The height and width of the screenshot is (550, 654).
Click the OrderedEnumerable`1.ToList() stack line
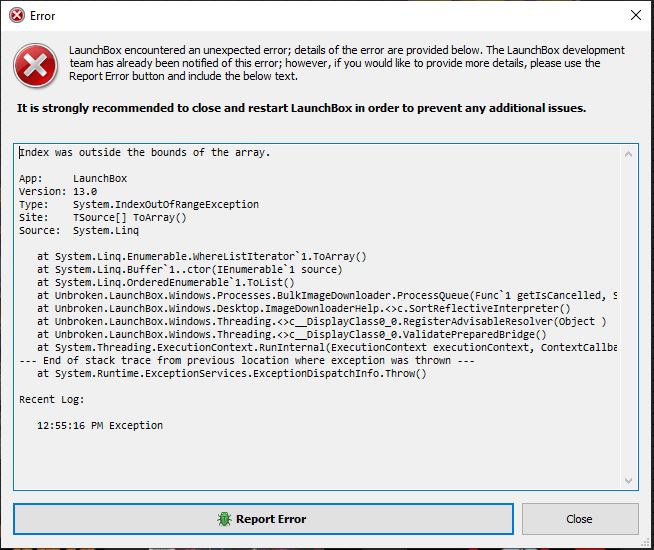pyautogui.click(x=166, y=282)
